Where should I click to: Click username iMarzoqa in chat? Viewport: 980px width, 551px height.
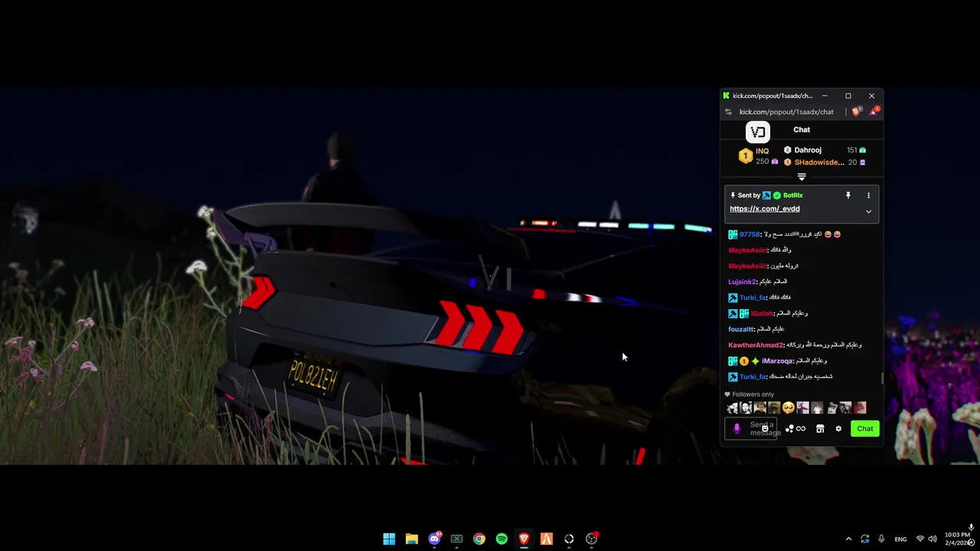tap(777, 360)
